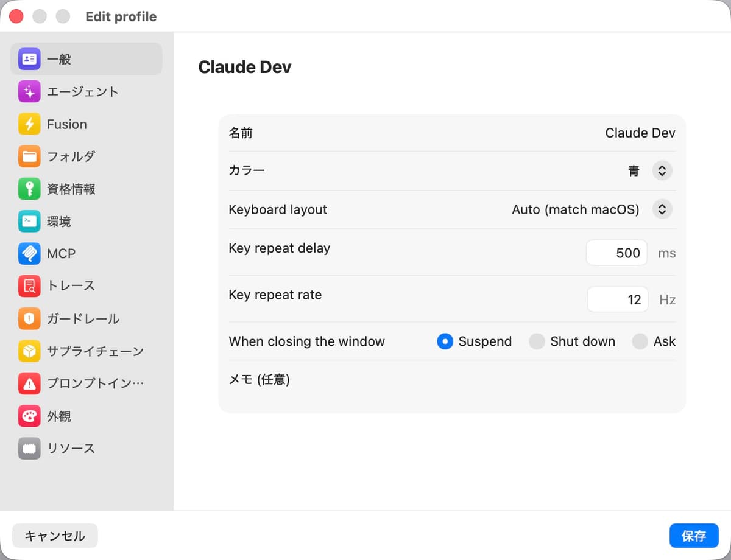Open the リソース section label
Screen dimensions: 731x560
click(71, 449)
